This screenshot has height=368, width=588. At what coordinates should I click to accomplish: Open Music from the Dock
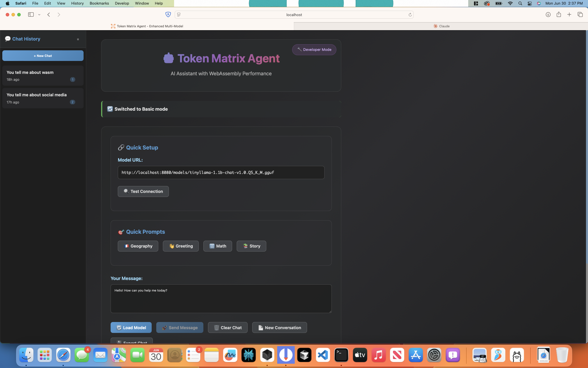pos(378,355)
